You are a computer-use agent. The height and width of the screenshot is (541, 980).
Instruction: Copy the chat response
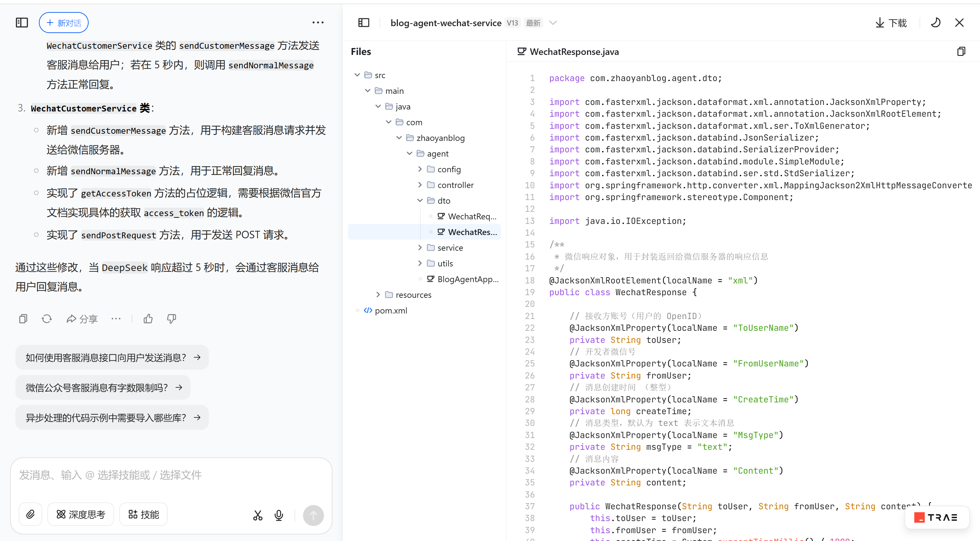coord(23,319)
